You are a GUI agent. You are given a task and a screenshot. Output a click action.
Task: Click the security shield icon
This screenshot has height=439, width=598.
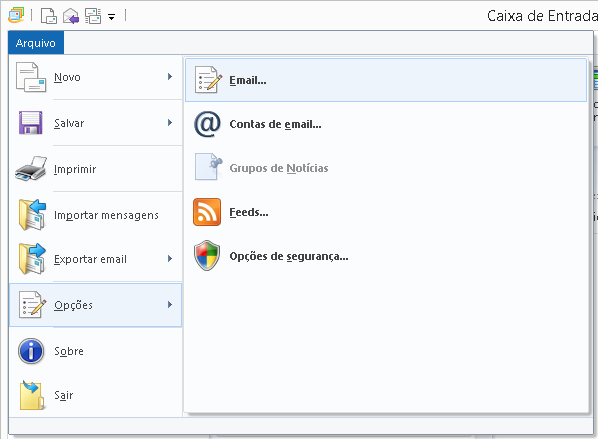pyautogui.click(x=207, y=256)
